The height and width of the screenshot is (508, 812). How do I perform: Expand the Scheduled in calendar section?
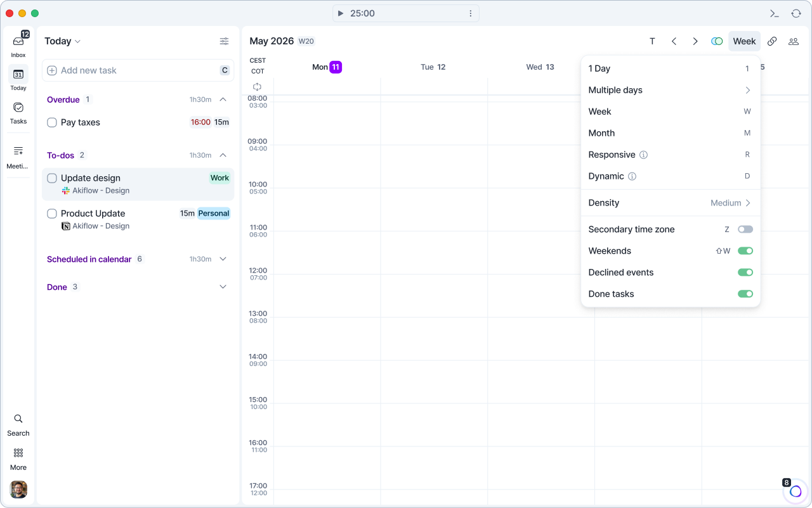click(223, 259)
